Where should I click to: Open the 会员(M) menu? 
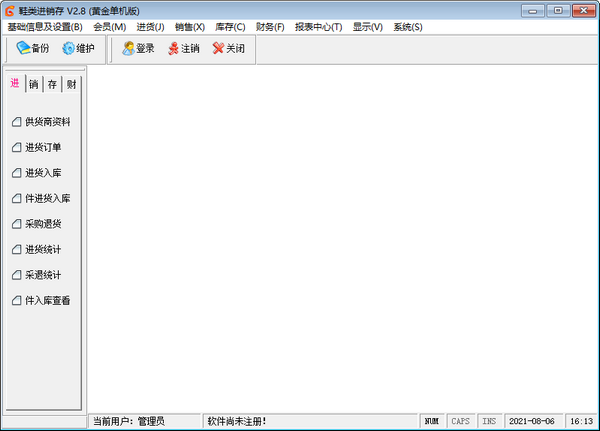point(110,27)
